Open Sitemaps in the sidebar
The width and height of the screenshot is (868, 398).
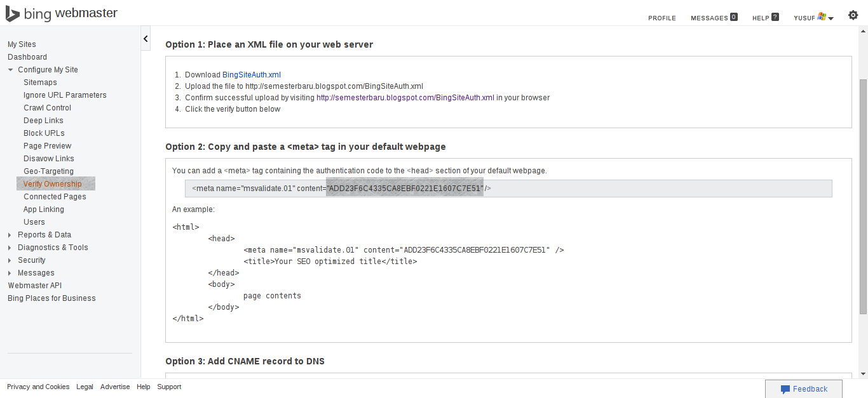click(x=40, y=83)
